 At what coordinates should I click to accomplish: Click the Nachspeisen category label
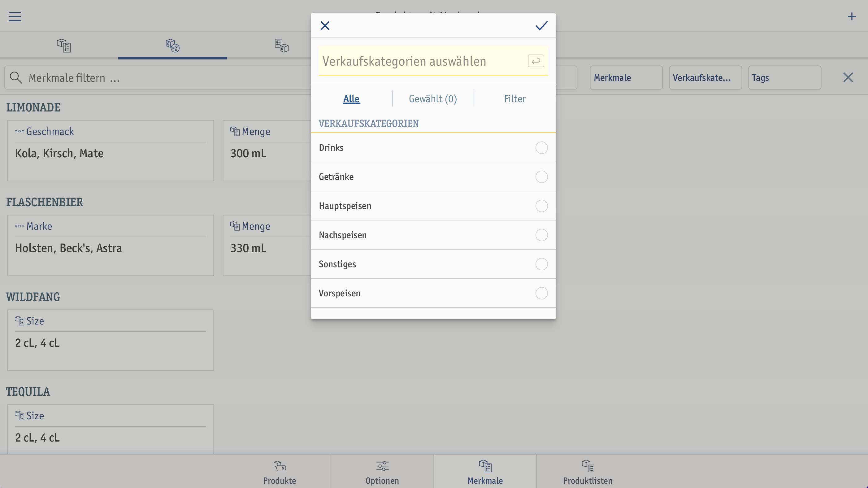(x=343, y=235)
